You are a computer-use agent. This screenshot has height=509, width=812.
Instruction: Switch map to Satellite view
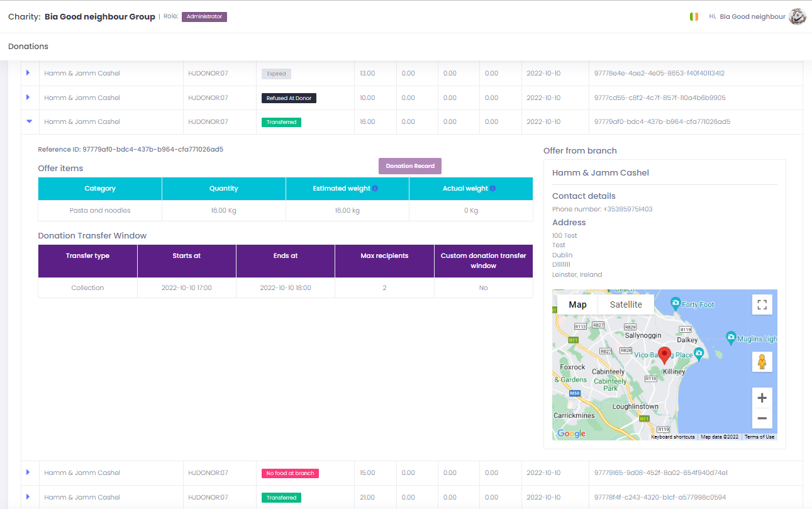pyautogui.click(x=626, y=305)
